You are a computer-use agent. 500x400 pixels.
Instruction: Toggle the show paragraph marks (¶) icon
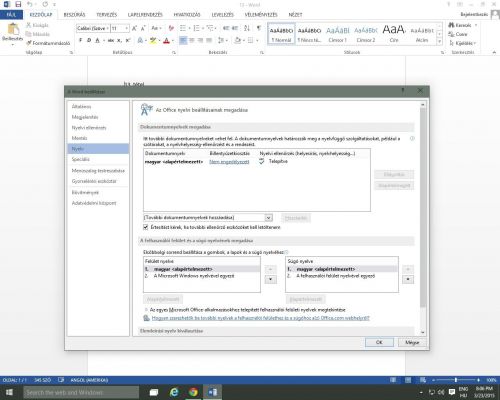tap(259, 28)
